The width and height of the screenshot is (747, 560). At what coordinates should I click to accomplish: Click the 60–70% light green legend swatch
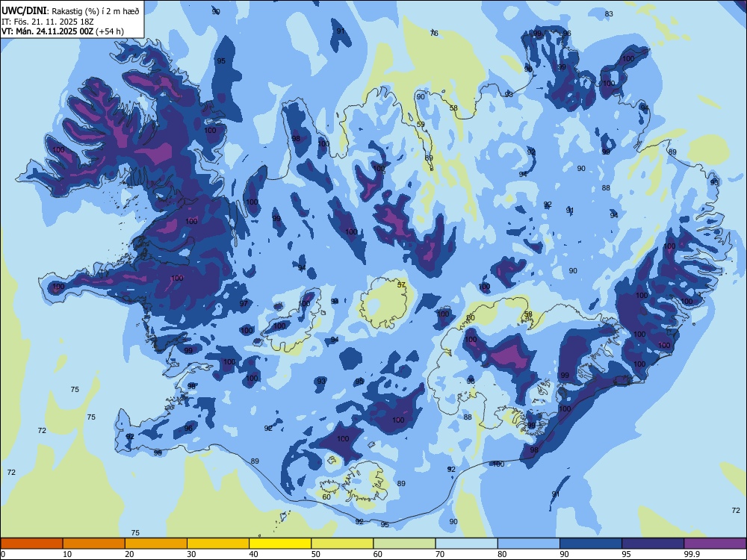(404, 544)
